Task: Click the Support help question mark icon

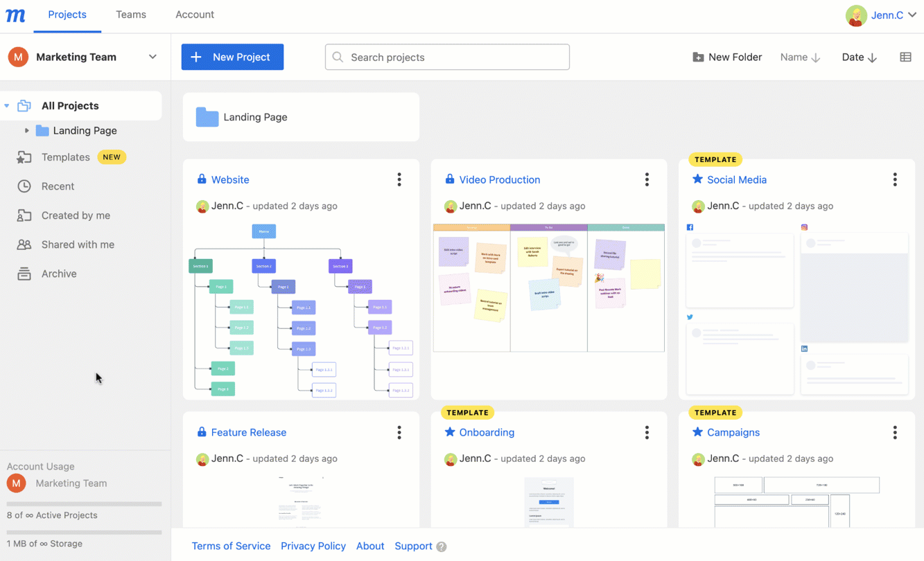Action: coord(442,546)
